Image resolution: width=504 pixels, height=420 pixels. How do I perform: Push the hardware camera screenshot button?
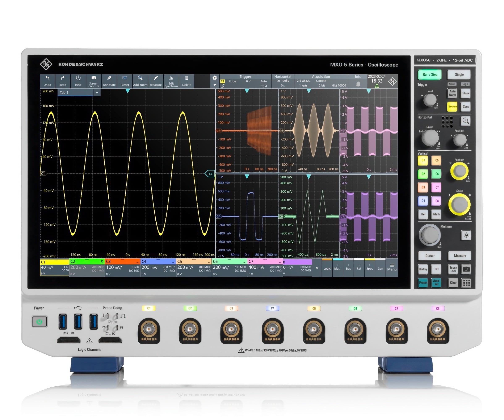coord(466,269)
